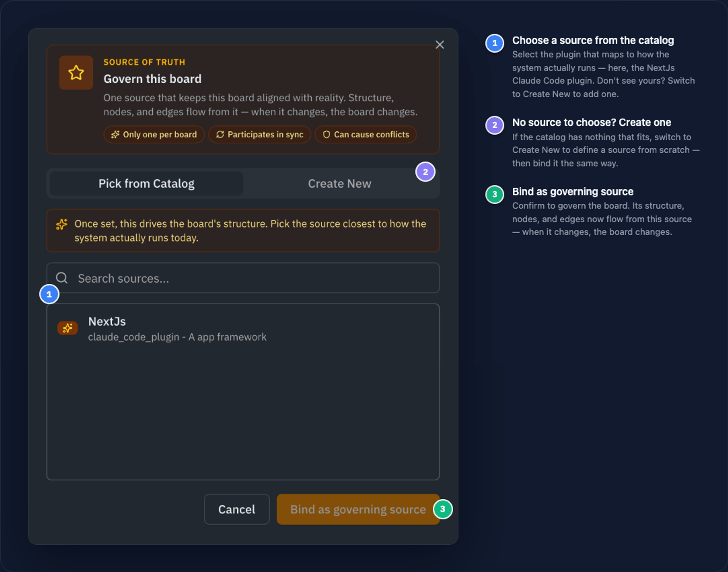Image resolution: width=728 pixels, height=572 pixels.
Task: Select the NextJs source entry
Action: pos(243,329)
